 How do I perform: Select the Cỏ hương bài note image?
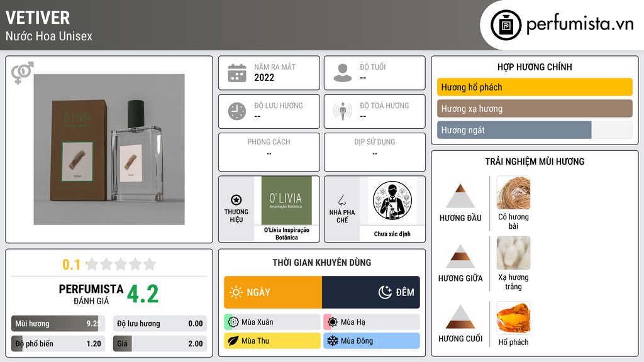point(513,192)
